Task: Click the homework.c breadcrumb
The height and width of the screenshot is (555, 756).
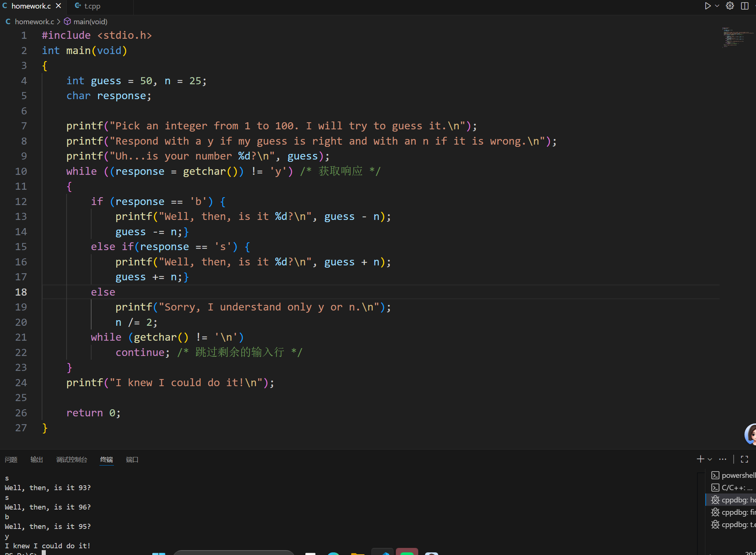Action: pos(34,22)
